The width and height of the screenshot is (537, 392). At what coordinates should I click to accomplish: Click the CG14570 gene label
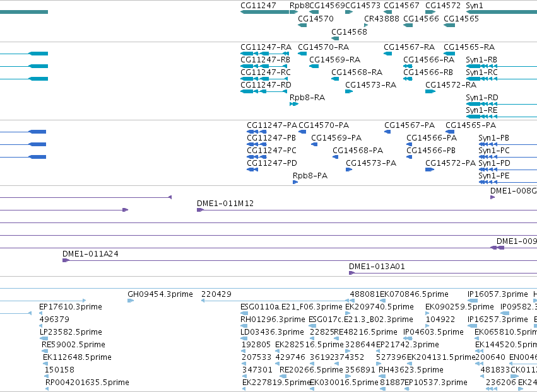tap(316, 18)
